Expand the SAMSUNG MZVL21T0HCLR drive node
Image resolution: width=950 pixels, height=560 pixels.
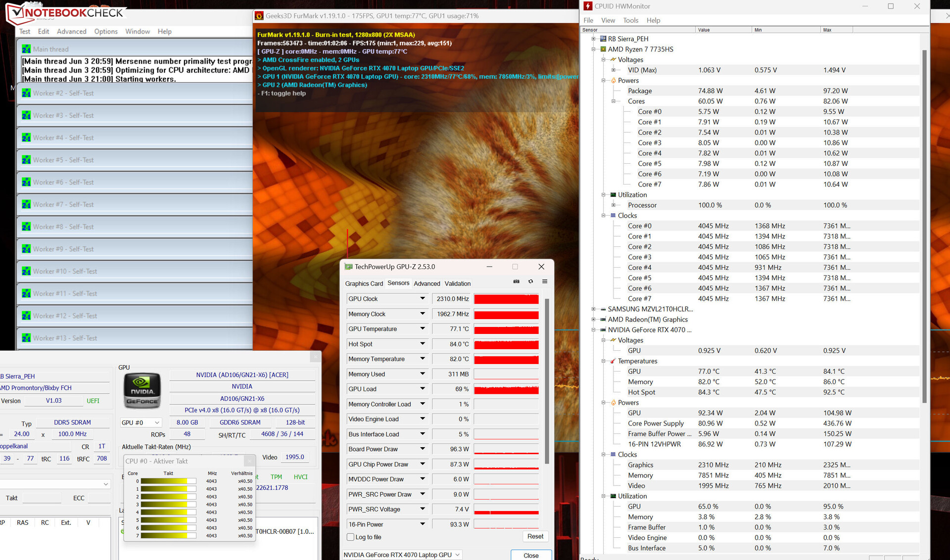pyautogui.click(x=593, y=309)
